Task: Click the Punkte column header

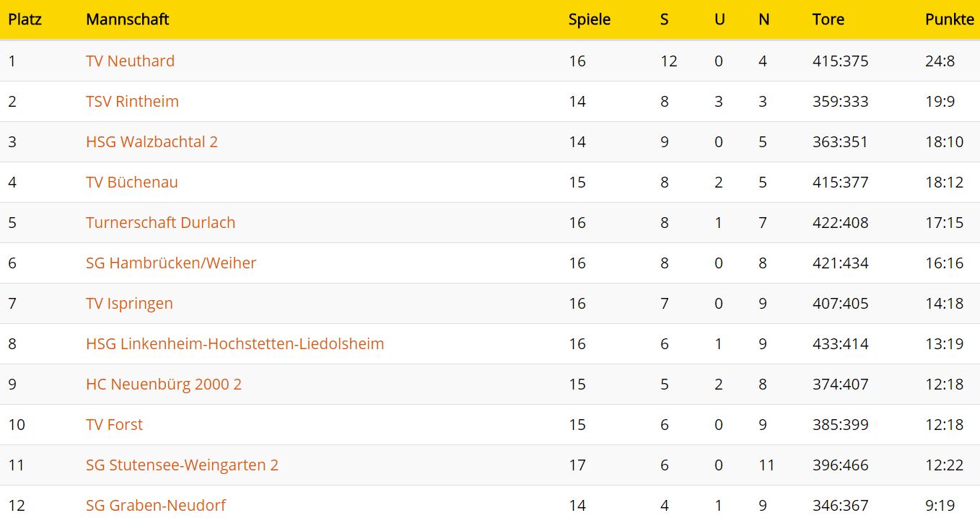Action: coord(950,19)
